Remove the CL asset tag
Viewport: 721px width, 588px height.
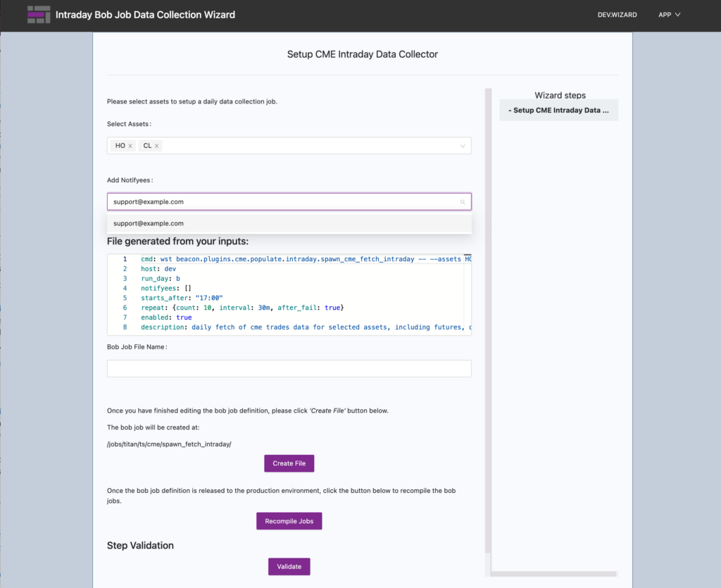point(157,146)
